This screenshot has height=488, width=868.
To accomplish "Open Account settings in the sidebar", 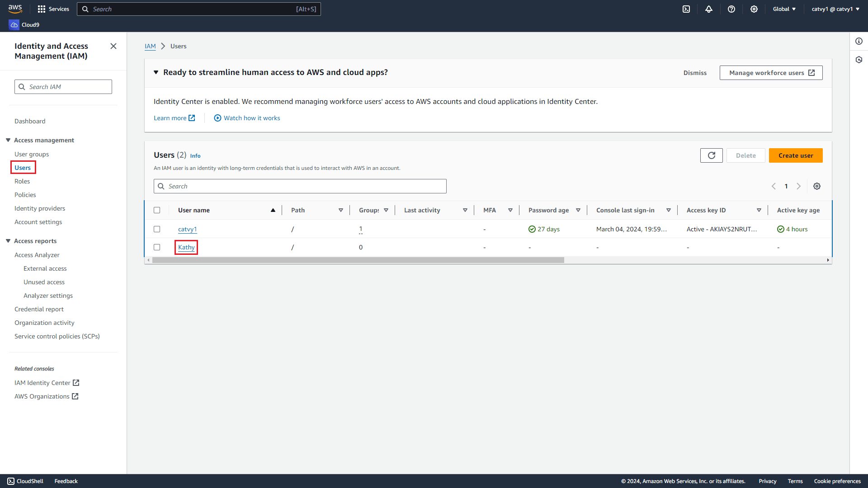I will (38, 222).
